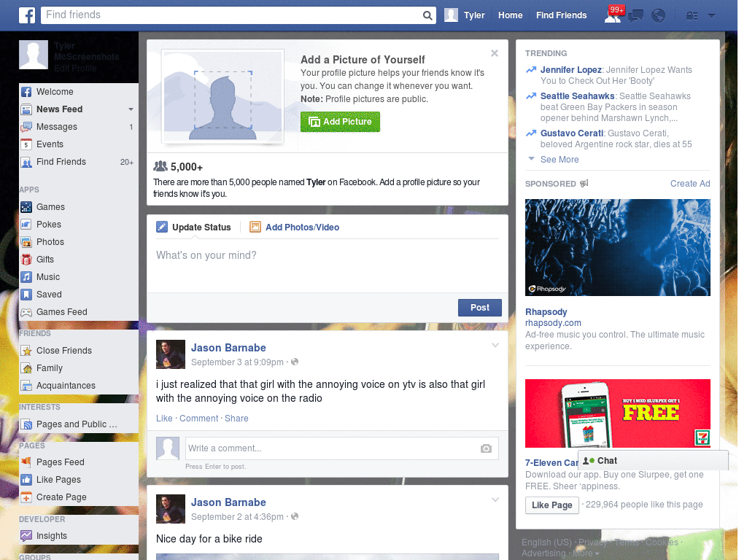
Task: Open options chevron on September 3 post
Action: [x=495, y=345]
